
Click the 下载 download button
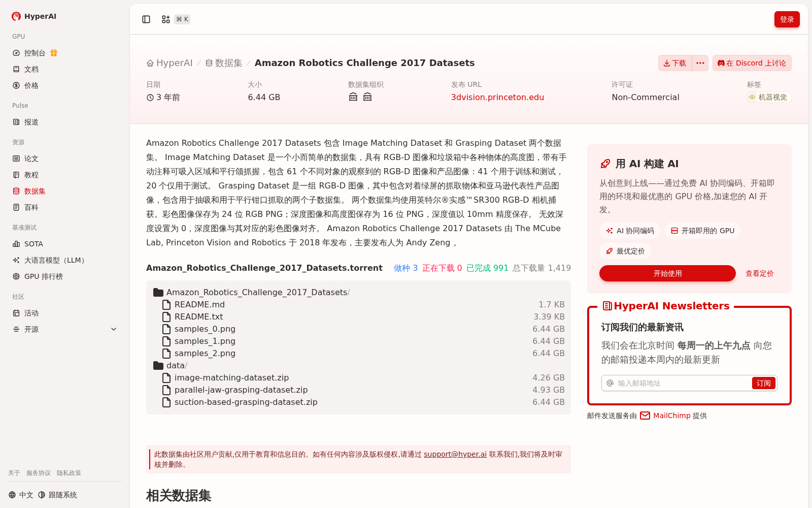pos(675,63)
